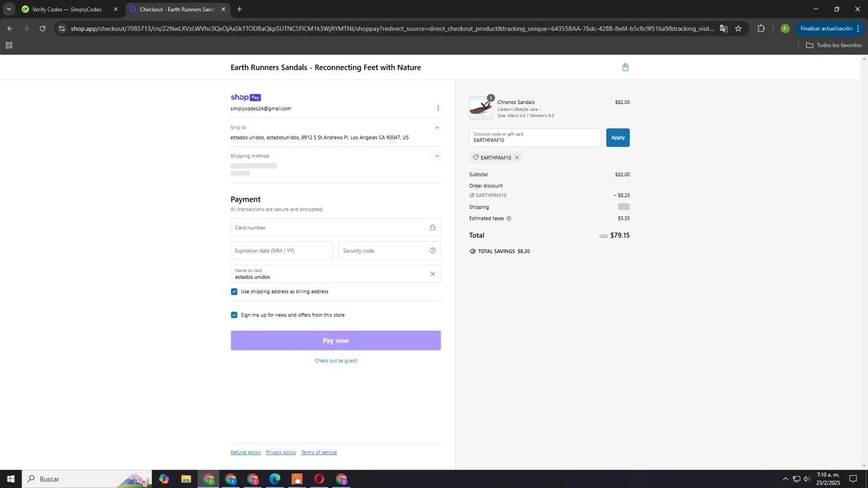Viewport: 868px width, 488px height.
Task: Open the Terms of service link
Action: (x=319, y=453)
